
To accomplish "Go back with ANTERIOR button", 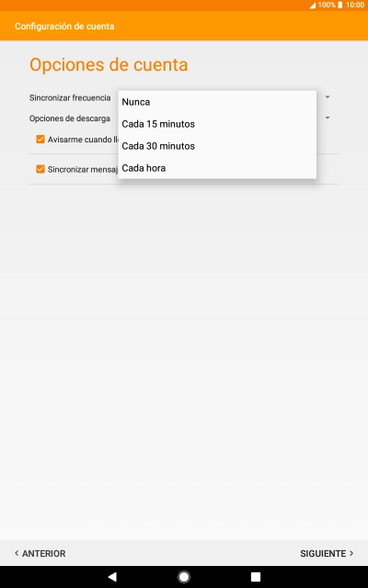I will click(x=40, y=553).
